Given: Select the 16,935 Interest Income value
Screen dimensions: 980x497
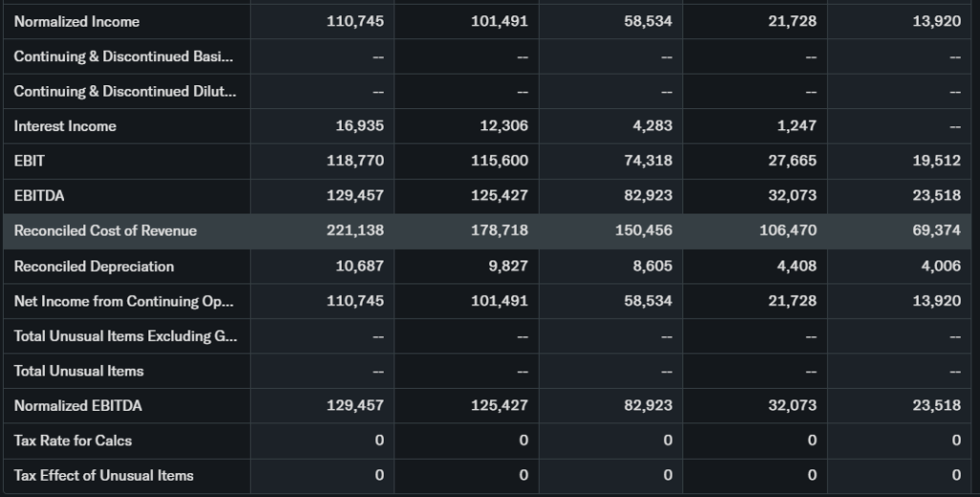Looking at the screenshot, I should pyautogui.click(x=360, y=126).
